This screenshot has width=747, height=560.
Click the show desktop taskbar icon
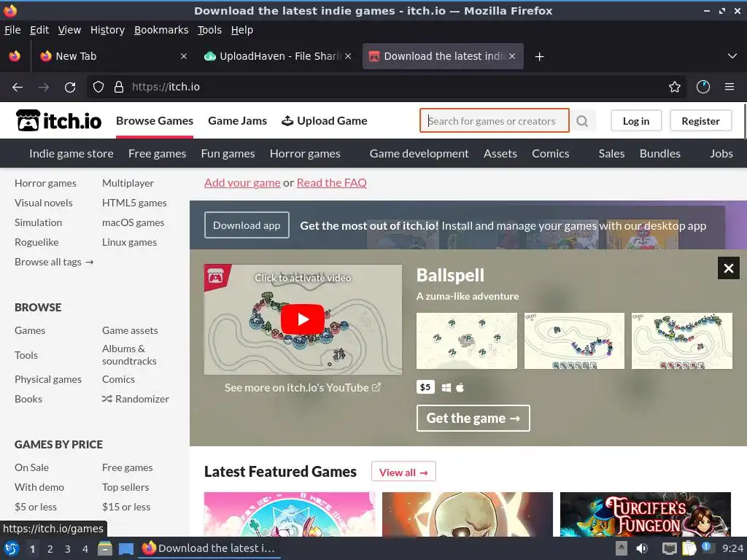coord(125,548)
